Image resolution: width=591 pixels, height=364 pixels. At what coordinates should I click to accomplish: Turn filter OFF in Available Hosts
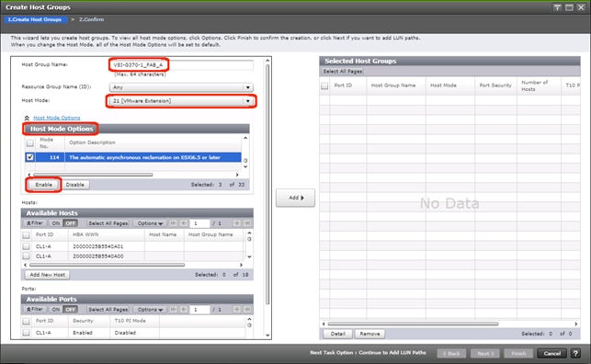pyautogui.click(x=70, y=223)
